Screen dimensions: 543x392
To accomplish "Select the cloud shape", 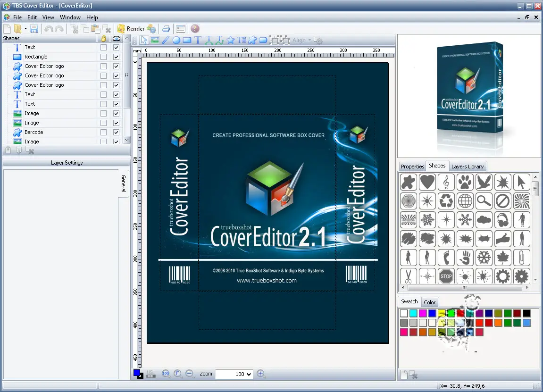I will (484, 219).
